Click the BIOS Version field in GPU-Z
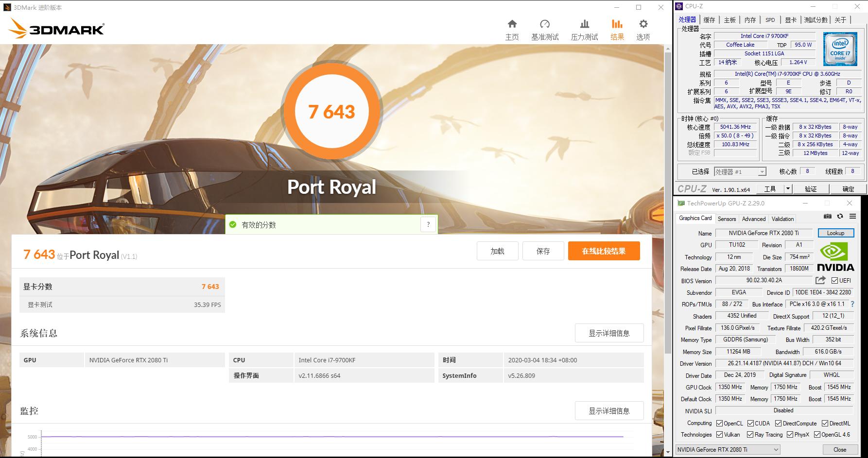 point(764,280)
